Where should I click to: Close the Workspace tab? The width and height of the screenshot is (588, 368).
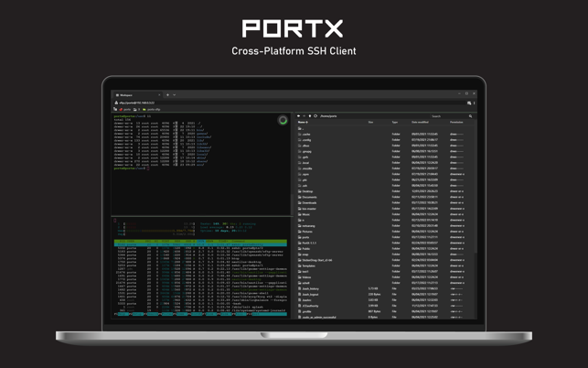pyautogui.click(x=159, y=95)
